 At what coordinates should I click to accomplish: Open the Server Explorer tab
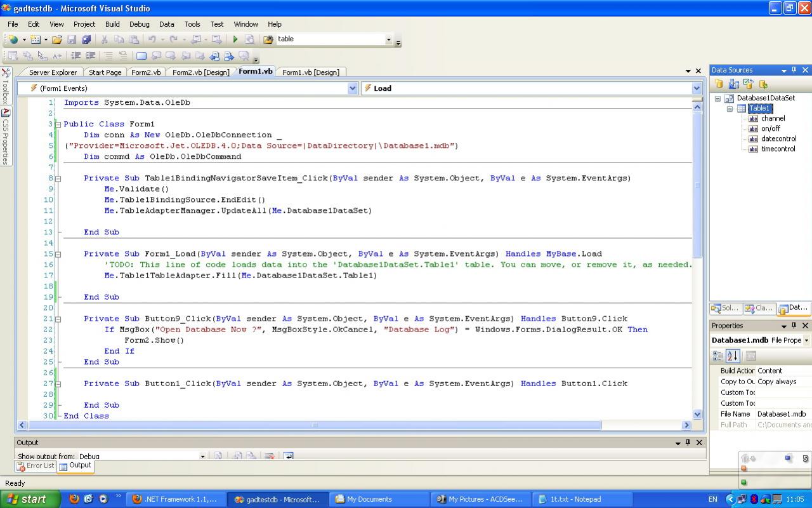pos(53,72)
